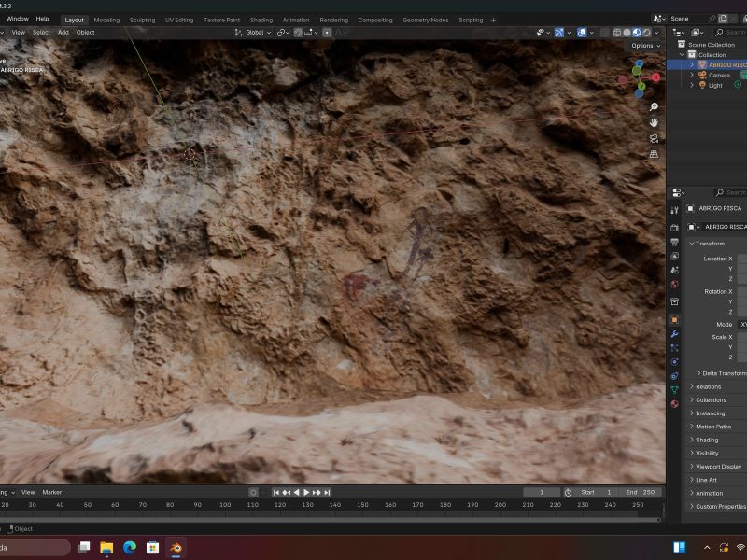The width and height of the screenshot is (747, 560).
Task: Open the Object Data properties tab
Action: point(674,389)
